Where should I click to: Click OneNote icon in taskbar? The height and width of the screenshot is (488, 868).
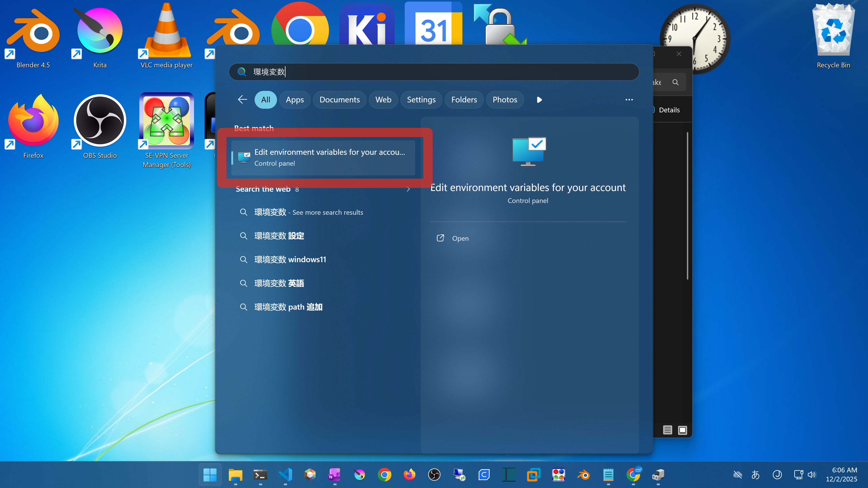click(x=335, y=475)
